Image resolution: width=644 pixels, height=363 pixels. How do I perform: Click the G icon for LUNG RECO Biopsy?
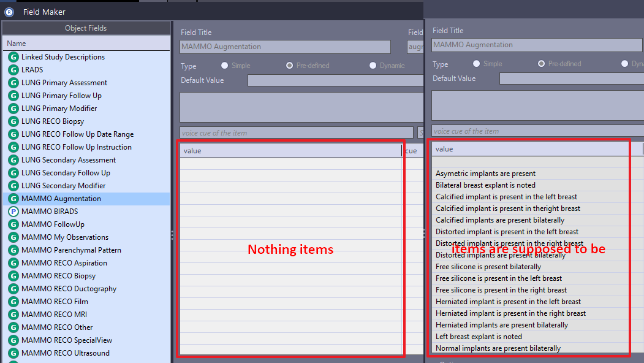click(13, 121)
